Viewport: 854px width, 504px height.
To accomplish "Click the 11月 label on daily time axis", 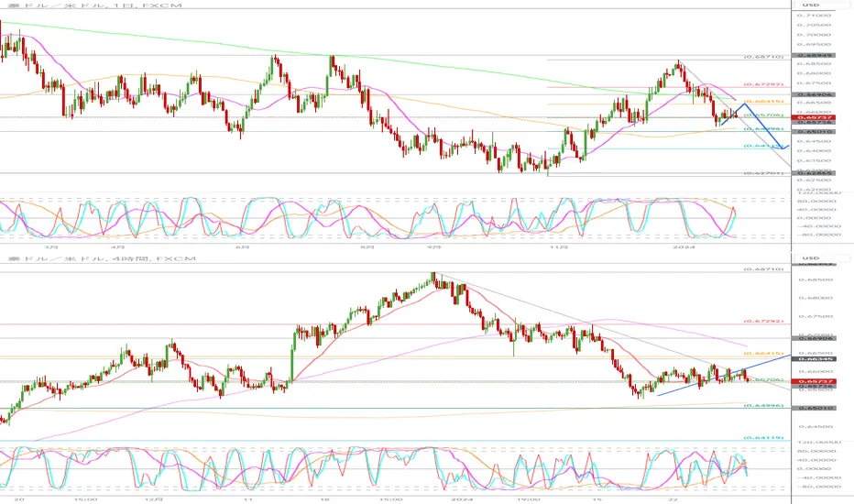I will point(558,247).
